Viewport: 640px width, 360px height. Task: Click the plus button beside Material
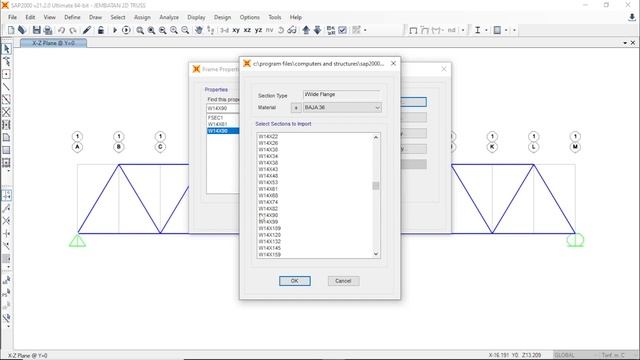(x=296, y=107)
